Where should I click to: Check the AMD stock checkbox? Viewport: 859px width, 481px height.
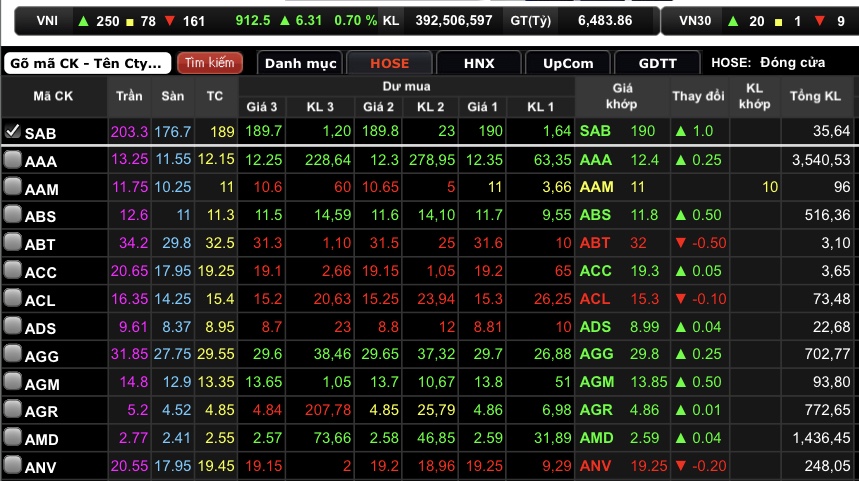click(x=12, y=437)
